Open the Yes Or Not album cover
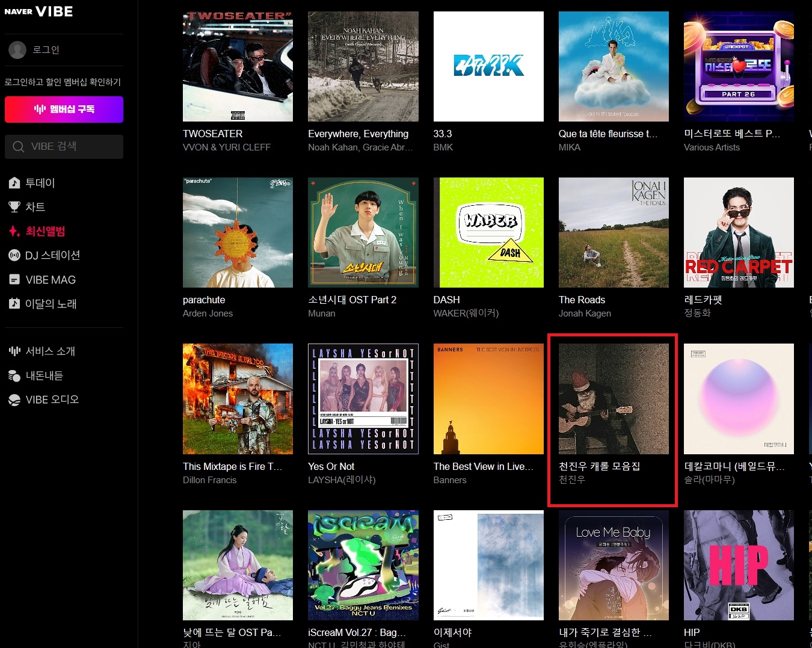812x648 pixels. 363,399
